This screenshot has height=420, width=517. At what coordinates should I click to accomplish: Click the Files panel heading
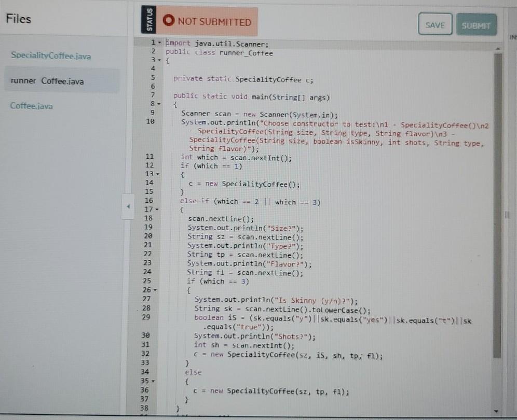pyautogui.click(x=19, y=19)
